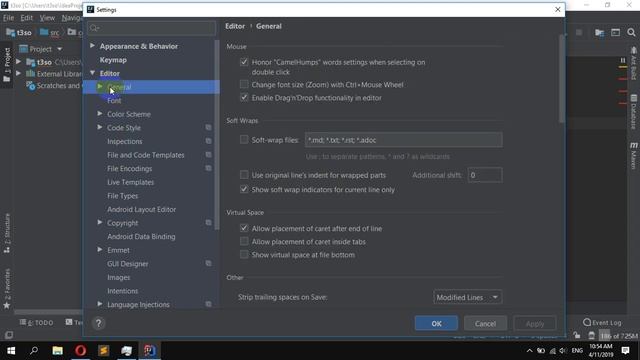640x360 pixels.
Task: Open Strip trailing spaces on Save dropdown
Action: (467, 297)
